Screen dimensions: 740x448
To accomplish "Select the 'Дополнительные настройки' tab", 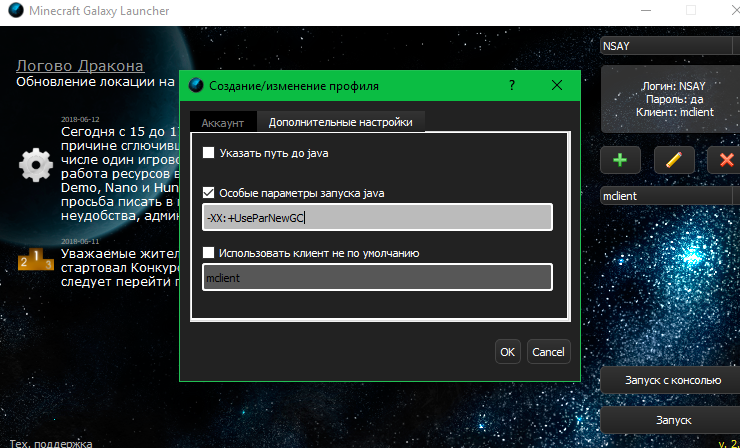I will (x=341, y=122).
